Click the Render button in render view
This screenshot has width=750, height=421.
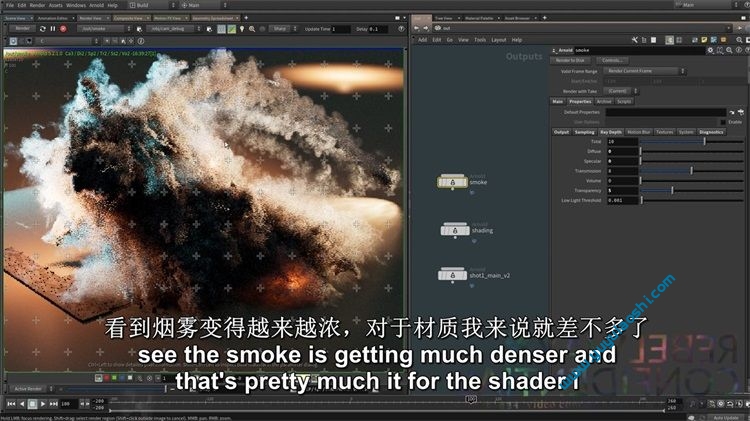(x=22, y=29)
